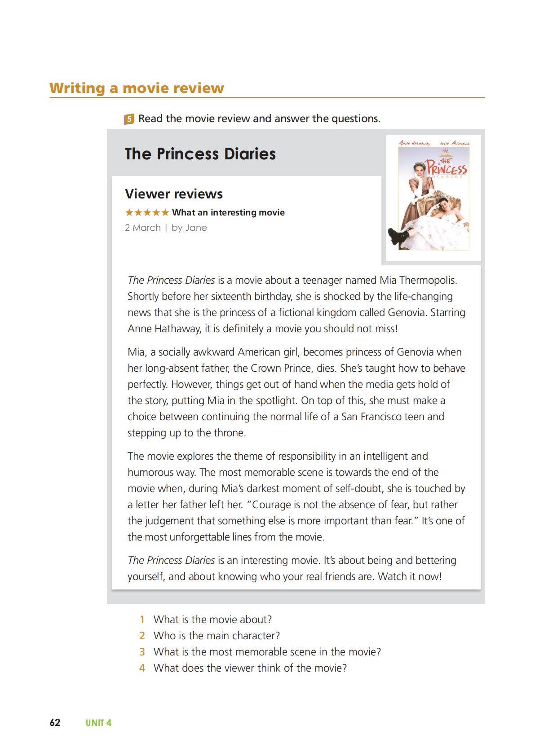Select question 1 "What is the movie about?"
Viewport: 535px width, 756px height.
pyautogui.click(x=212, y=620)
